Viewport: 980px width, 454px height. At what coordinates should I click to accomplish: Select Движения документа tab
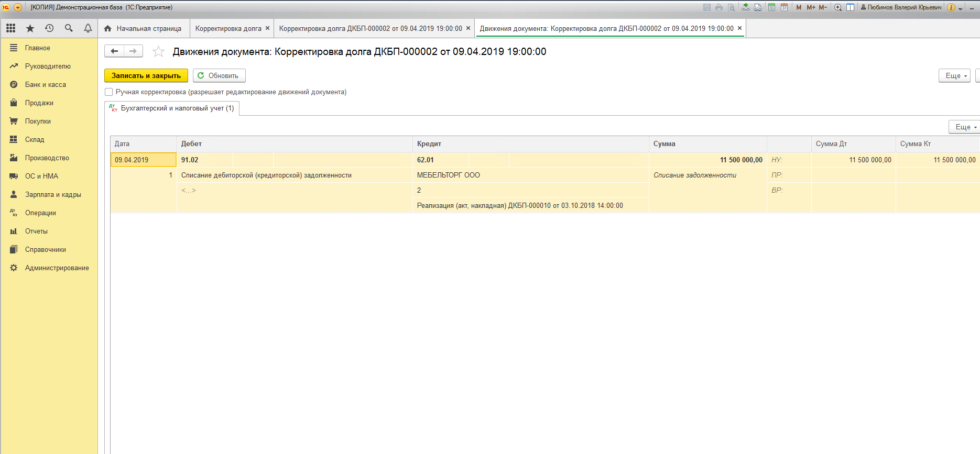606,28
